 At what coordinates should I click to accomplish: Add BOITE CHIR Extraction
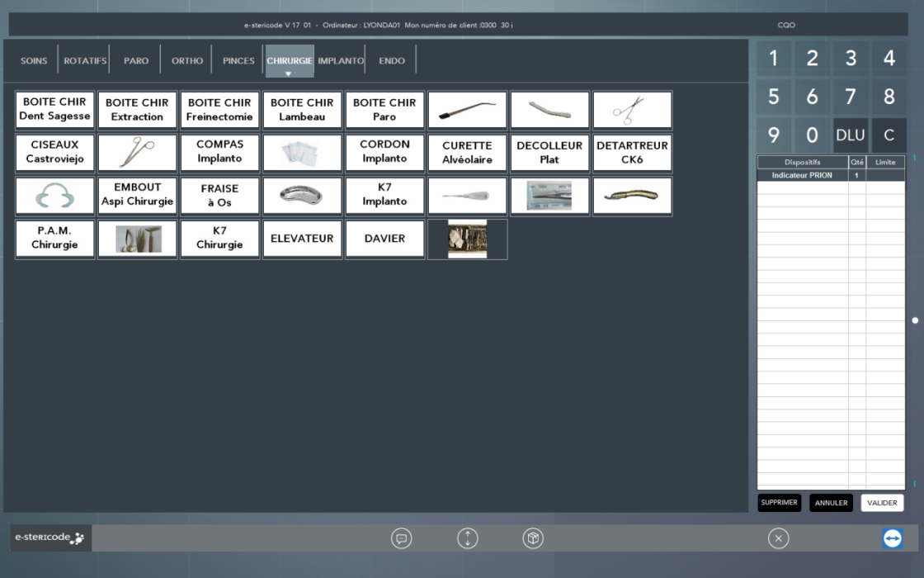click(x=137, y=110)
